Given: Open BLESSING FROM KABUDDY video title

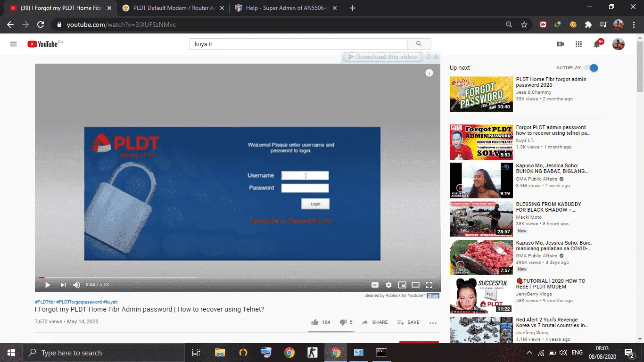Looking at the screenshot, I should 548,207.
